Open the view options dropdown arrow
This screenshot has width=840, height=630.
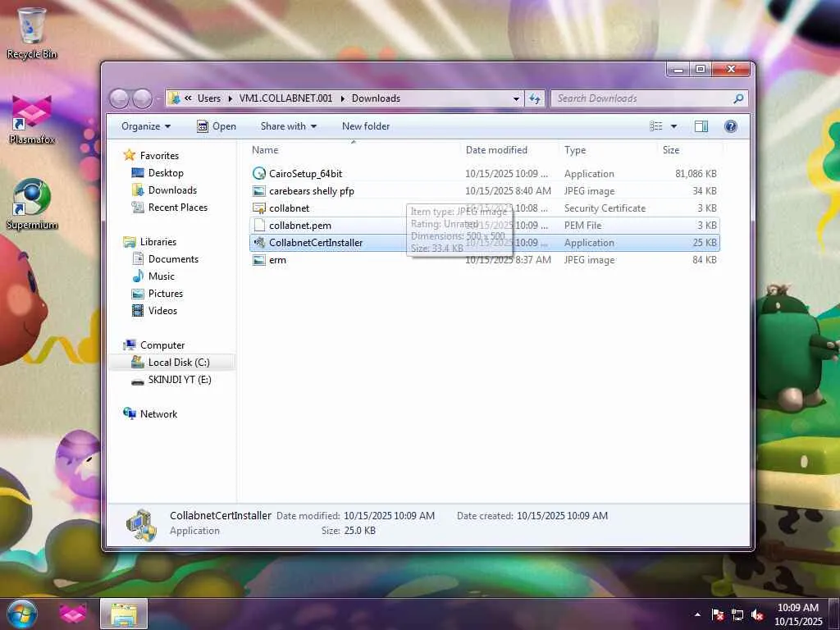(674, 126)
